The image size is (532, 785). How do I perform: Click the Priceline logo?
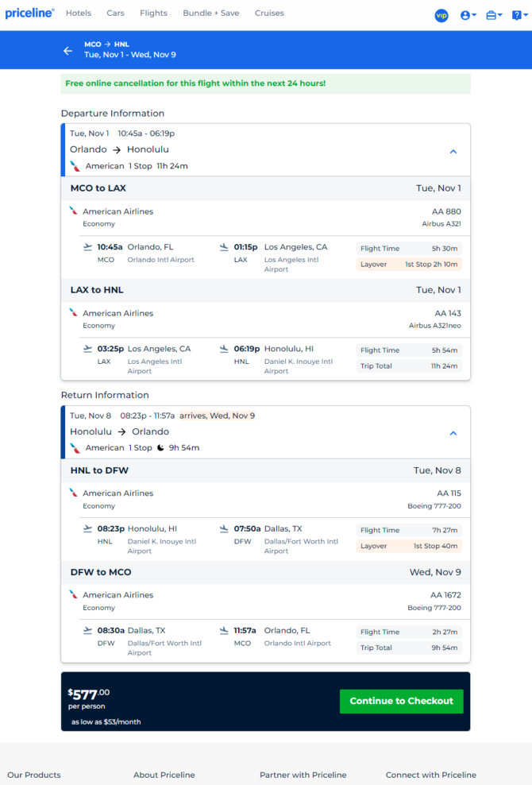[29, 13]
